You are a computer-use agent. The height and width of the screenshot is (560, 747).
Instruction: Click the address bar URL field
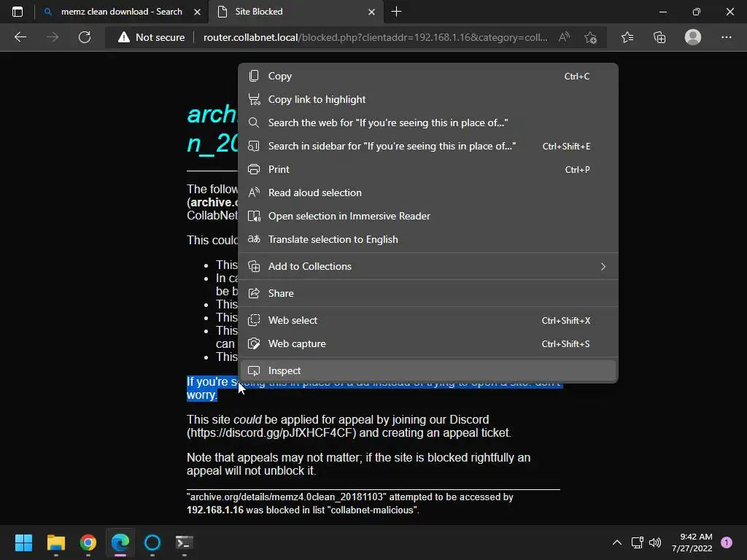[x=376, y=37]
